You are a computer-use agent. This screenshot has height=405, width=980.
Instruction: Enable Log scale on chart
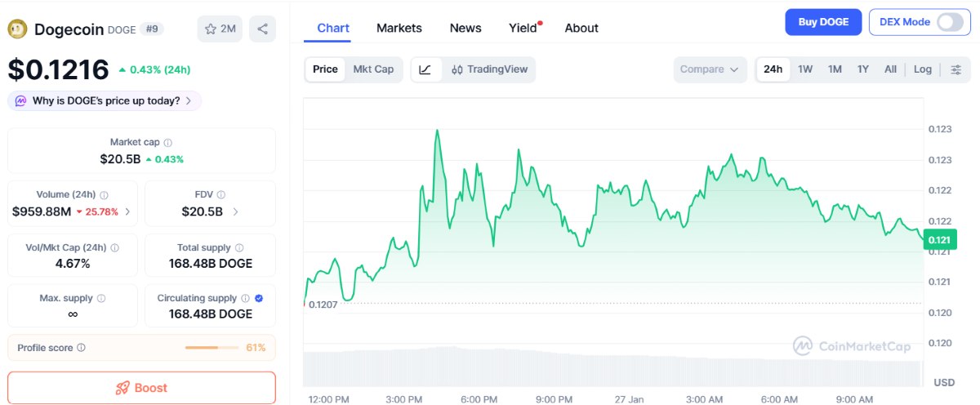923,69
